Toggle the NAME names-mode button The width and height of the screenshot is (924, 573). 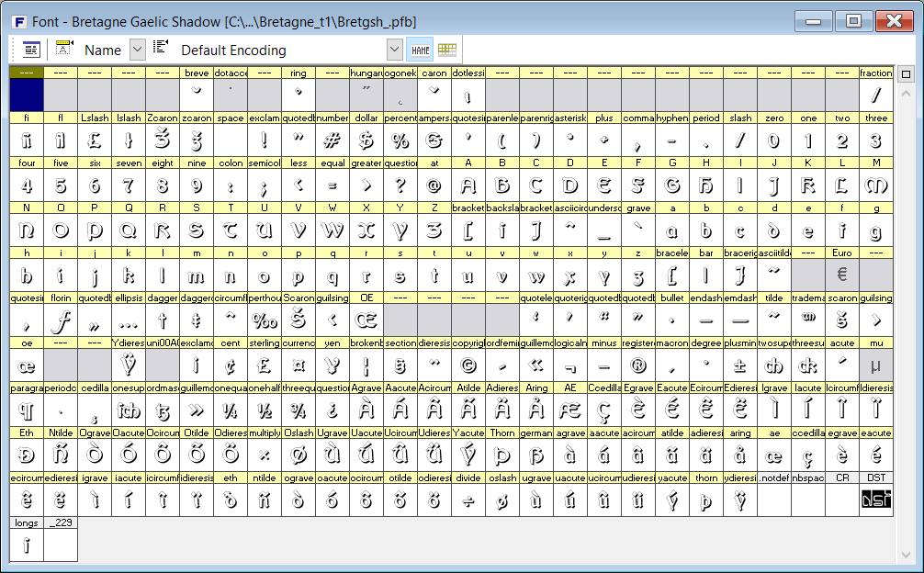pos(420,51)
